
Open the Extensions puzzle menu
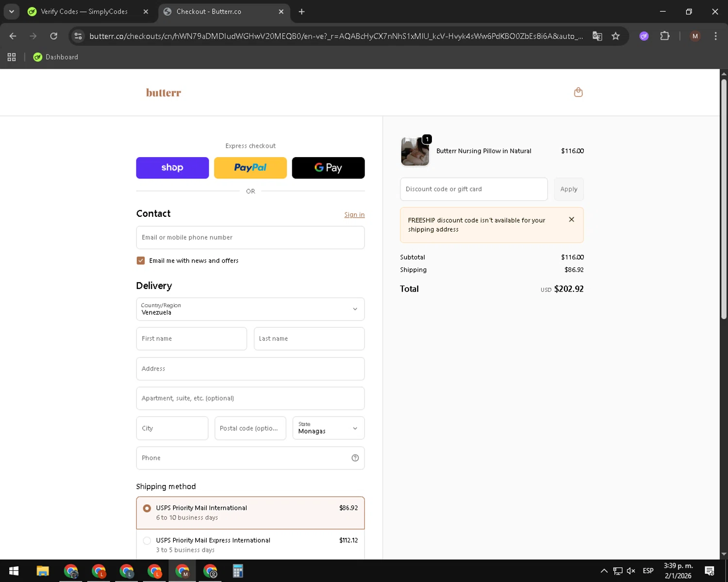click(x=665, y=36)
